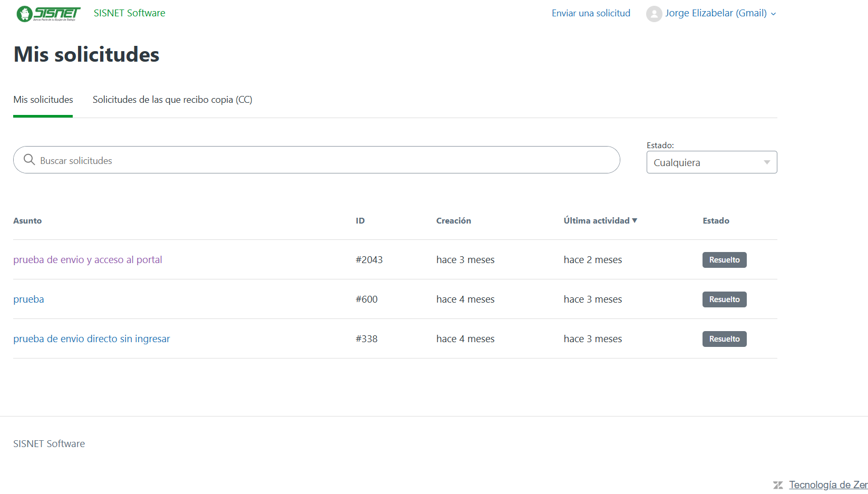Open 'prueba de envio directo sin ingresar'

click(92, 338)
